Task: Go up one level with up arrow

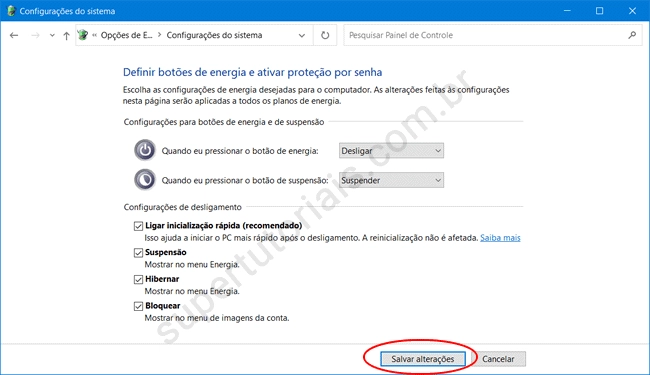Action: 66,36
